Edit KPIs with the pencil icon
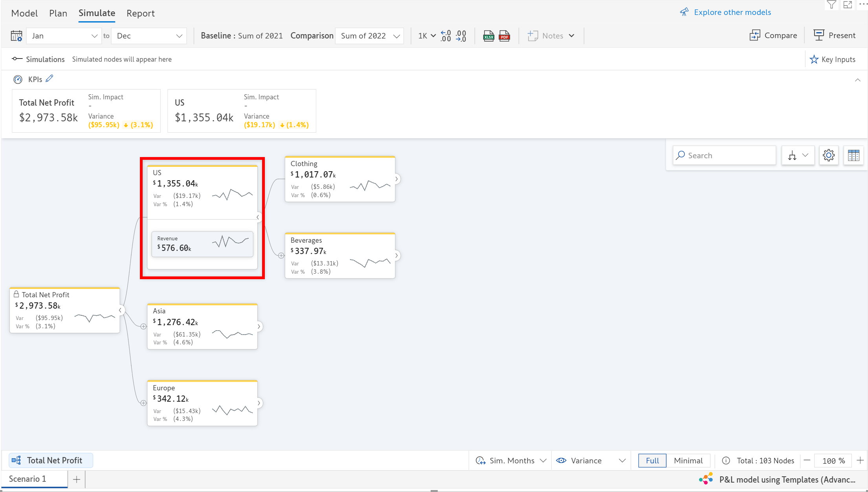This screenshot has height=492, width=868. point(50,79)
